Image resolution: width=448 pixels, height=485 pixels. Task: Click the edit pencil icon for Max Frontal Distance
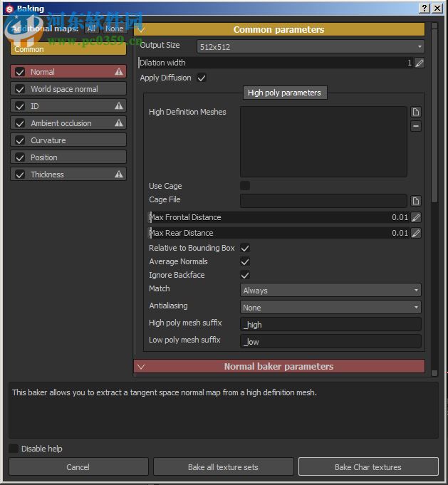416,217
